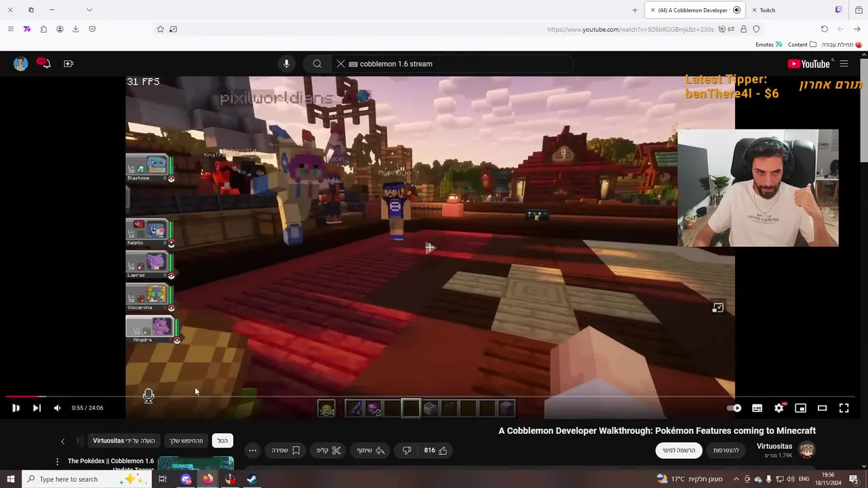Open Windows Task View

click(x=163, y=479)
